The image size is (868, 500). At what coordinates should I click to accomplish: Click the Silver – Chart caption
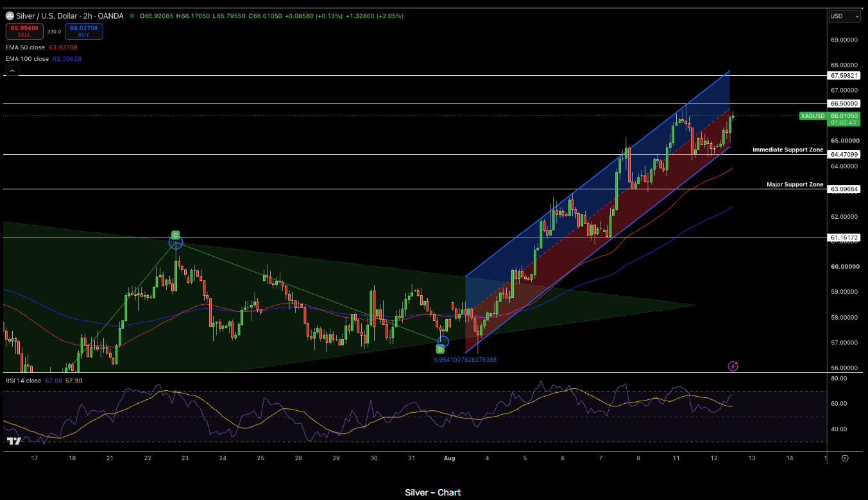[x=433, y=492]
